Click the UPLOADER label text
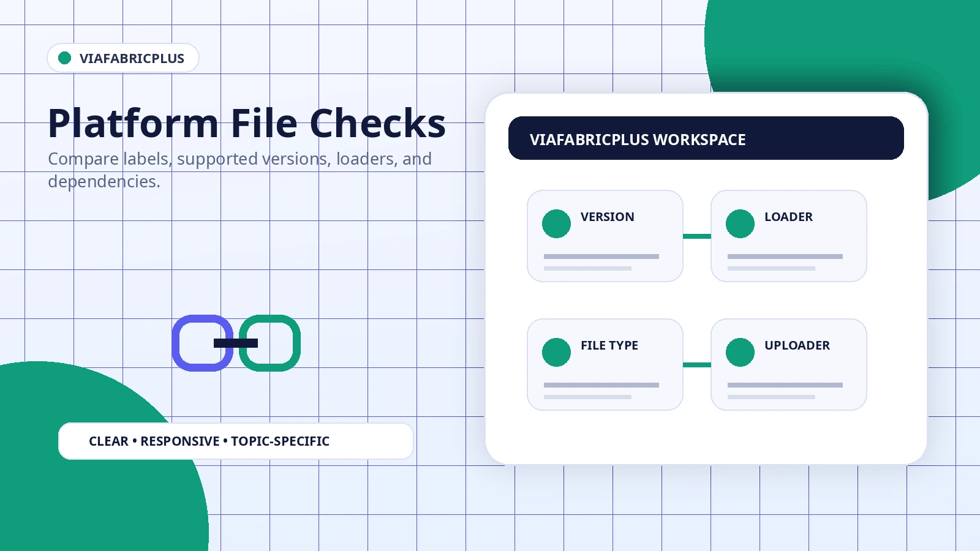Image resolution: width=980 pixels, height=551 pixels. [x=797, y=345]
